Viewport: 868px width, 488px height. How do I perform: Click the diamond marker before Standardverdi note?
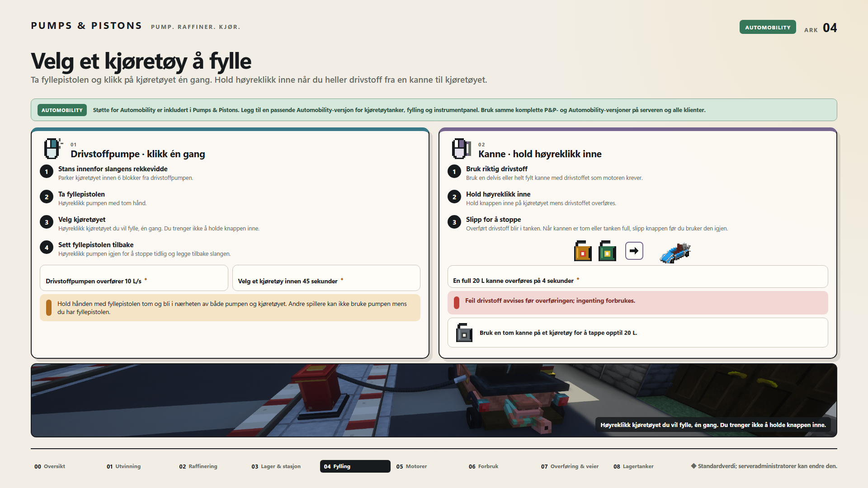tap(693, 466)
